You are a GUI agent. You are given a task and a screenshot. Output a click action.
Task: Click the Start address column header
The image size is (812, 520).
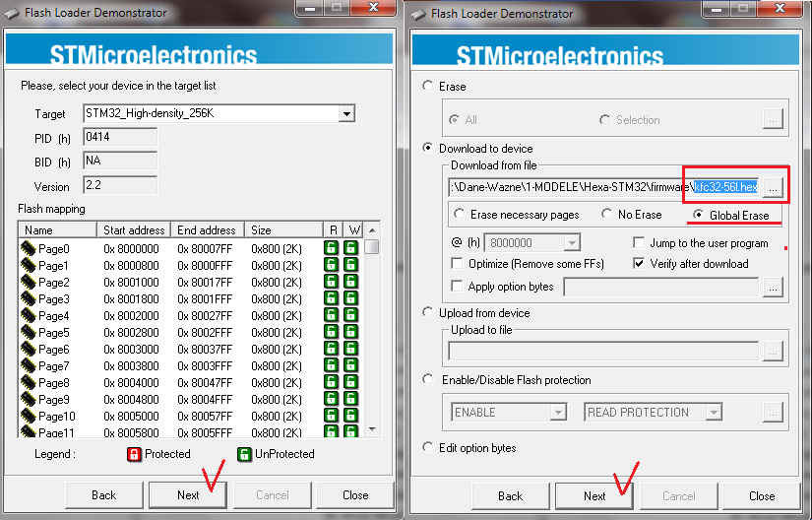(x=134, y=229)
